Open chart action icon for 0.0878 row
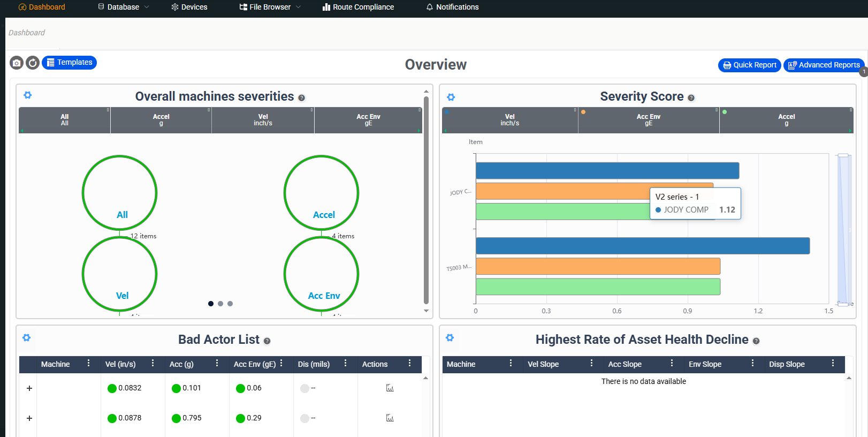Image resolution: width=868 pixels, height=437 pixels. 390,418
